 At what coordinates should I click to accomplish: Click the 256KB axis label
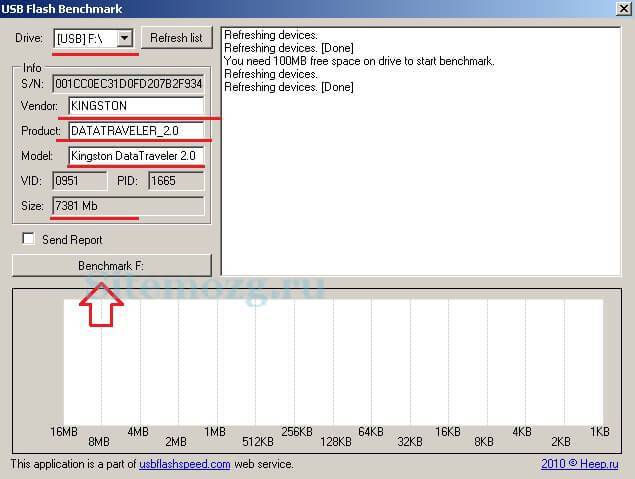pos(297,432)
